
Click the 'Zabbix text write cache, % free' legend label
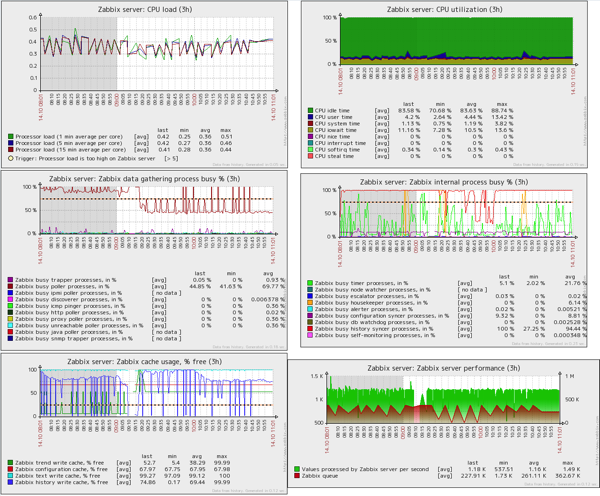[57, 476]
